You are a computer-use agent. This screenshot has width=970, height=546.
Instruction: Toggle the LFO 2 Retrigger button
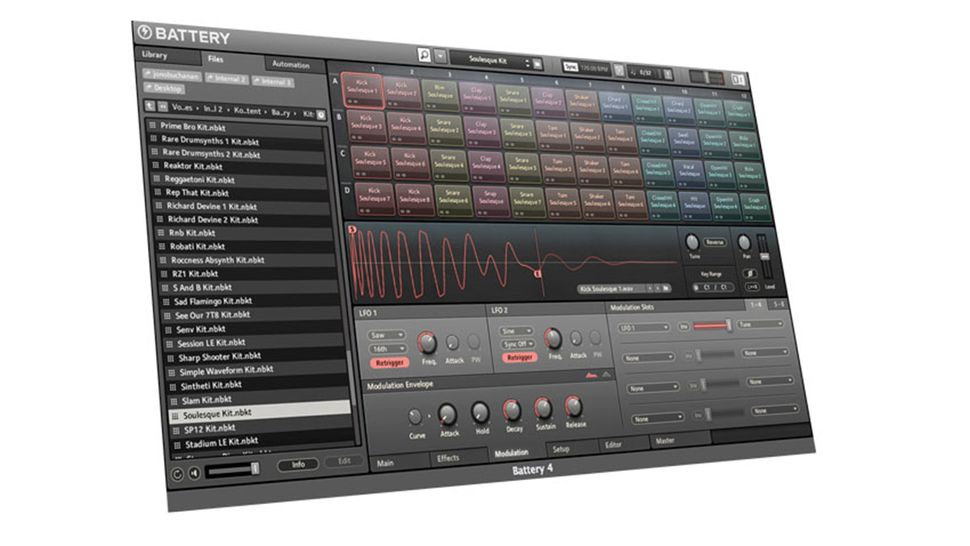(x=520, y=357)
